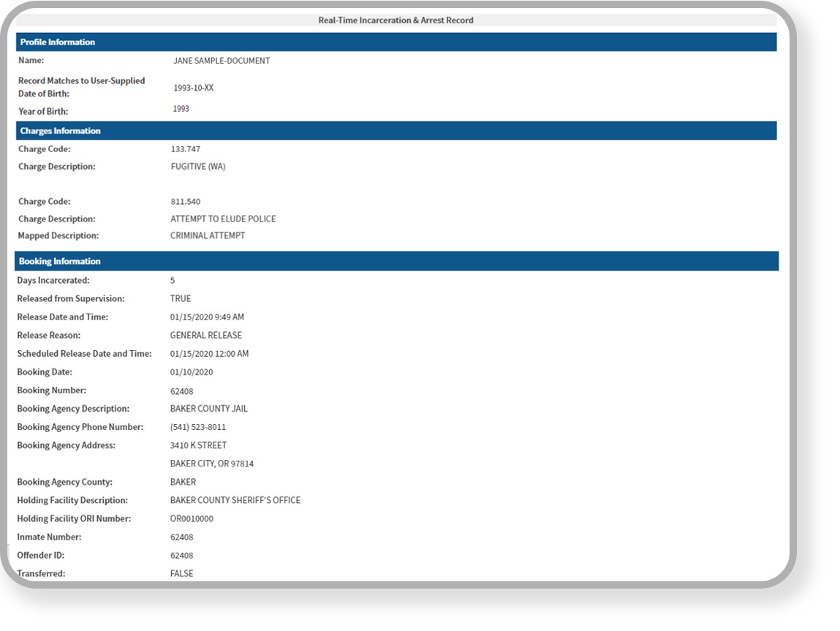
Task: Click the Offender ID: label
Action: coord(41,556)
